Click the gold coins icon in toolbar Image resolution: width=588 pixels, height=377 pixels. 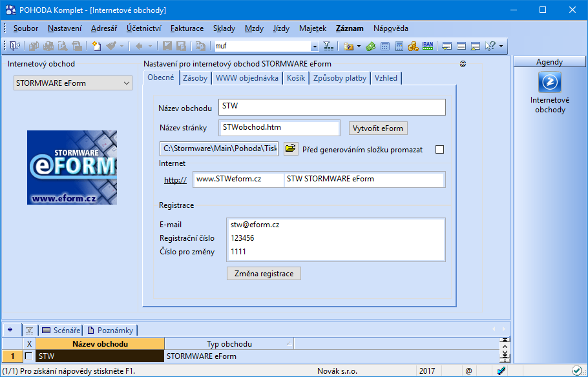[414, 46]
